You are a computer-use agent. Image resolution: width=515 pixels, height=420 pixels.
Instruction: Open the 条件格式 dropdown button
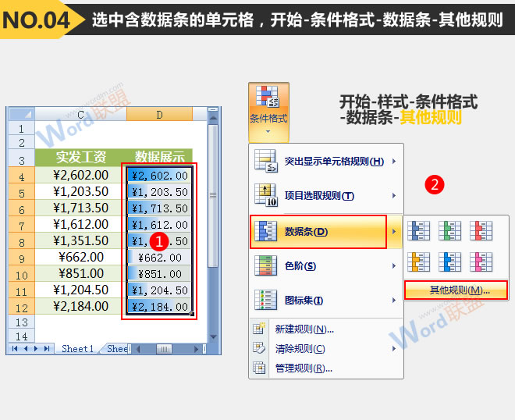click(268, 112)
